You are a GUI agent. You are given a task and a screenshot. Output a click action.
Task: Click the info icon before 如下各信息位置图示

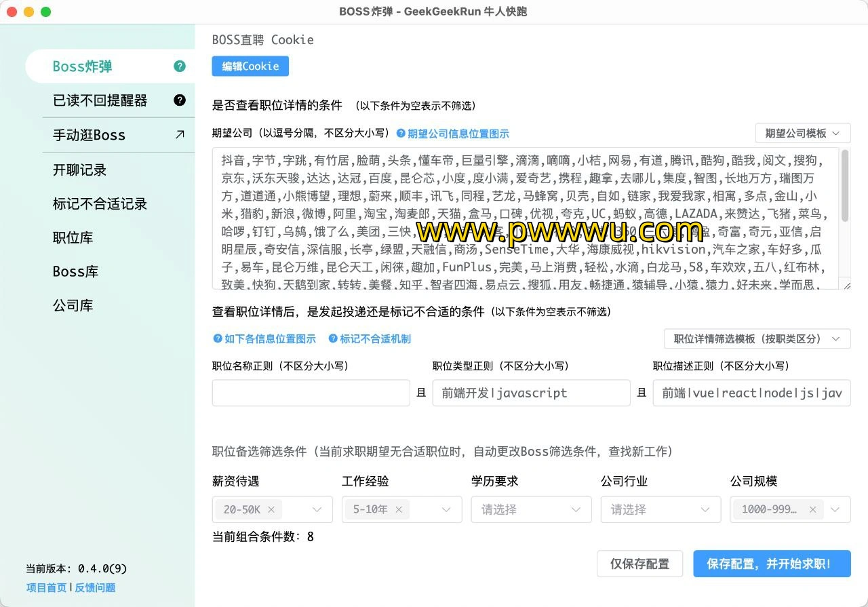click(x=218, y=338)
